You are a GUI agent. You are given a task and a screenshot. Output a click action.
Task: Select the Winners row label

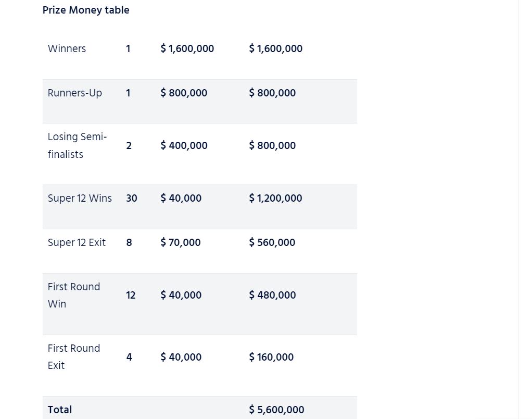(67, 48)
